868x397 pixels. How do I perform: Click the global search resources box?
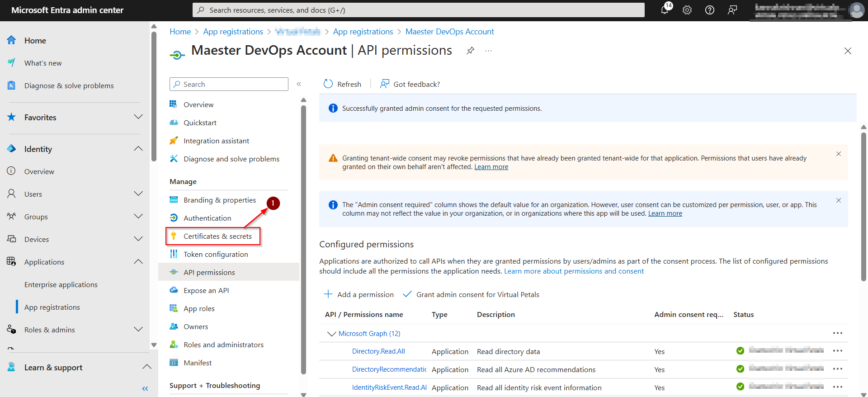[419, 10]
